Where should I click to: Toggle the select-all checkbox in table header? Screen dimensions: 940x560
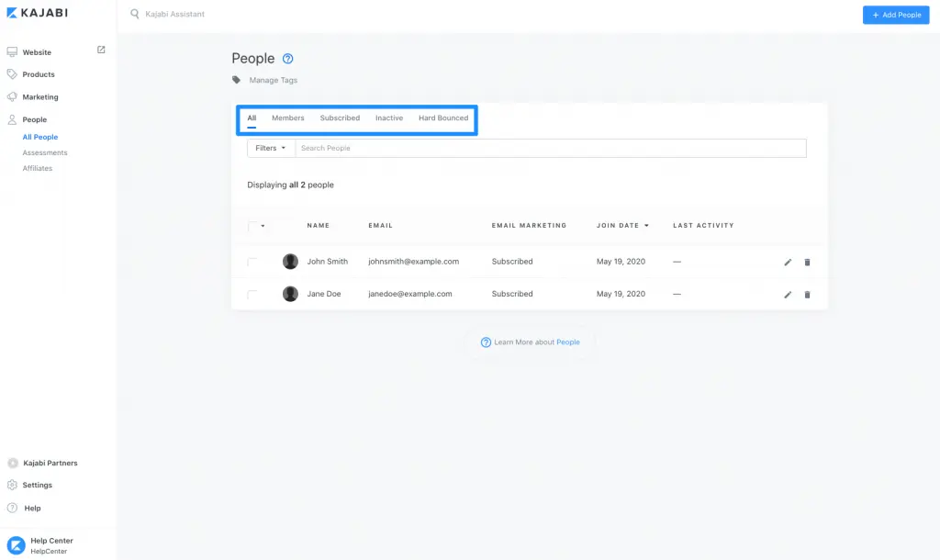tap(252, 226)
